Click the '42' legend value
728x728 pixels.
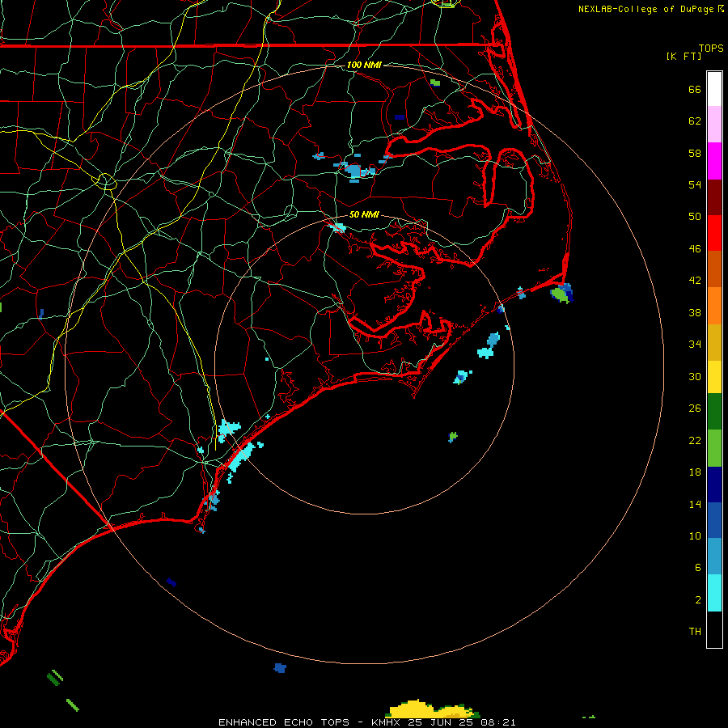tap(695, 281)
